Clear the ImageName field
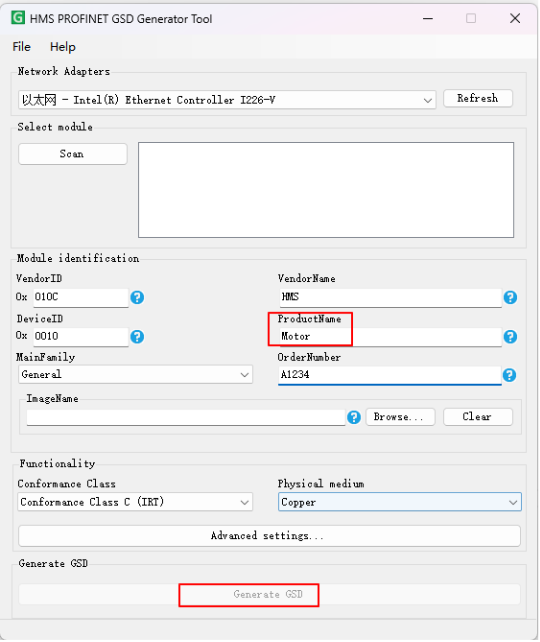Screen dimensions: 540x642 pyautogui.click(x=478, y=417)
